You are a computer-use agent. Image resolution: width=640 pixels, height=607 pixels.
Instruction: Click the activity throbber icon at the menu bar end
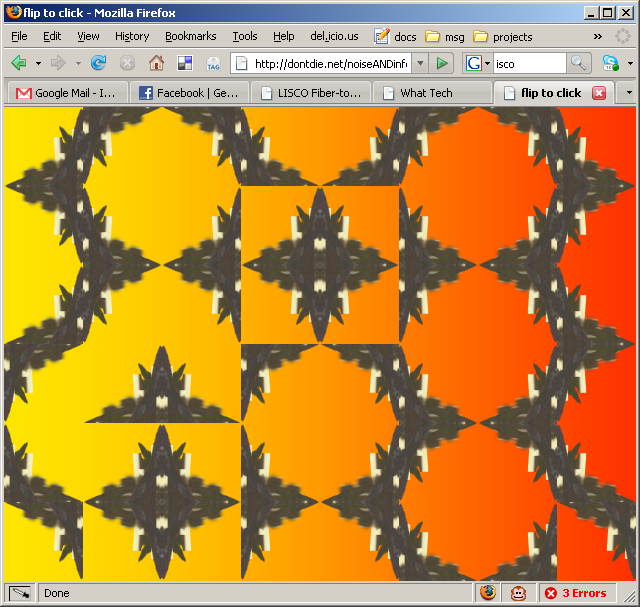pos(623,36)
